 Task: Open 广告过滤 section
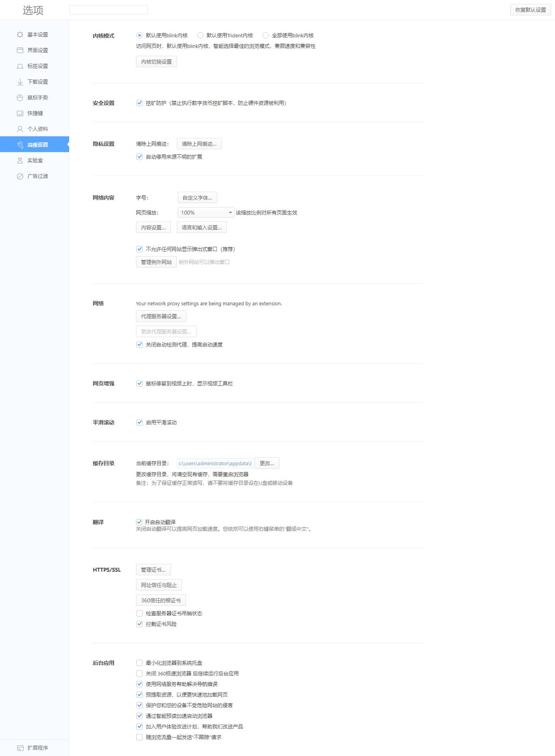(34, 176)
